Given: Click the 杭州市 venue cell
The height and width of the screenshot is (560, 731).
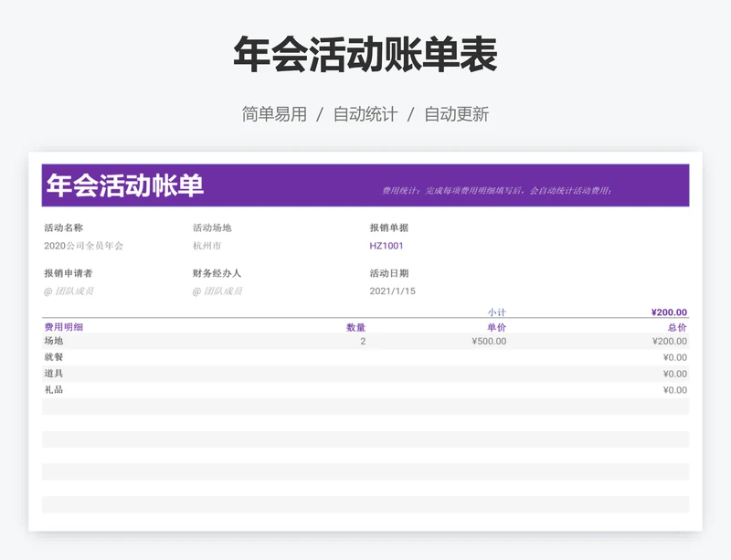Looking at the screenshot, I should pos(207,246).
